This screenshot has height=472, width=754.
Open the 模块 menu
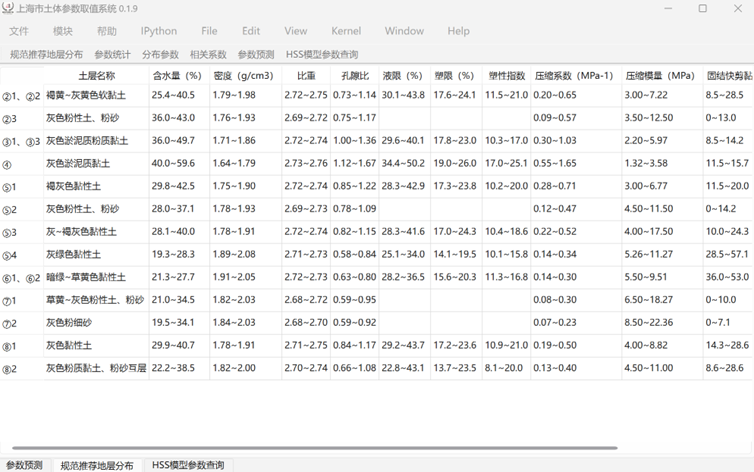pos(63,31)
